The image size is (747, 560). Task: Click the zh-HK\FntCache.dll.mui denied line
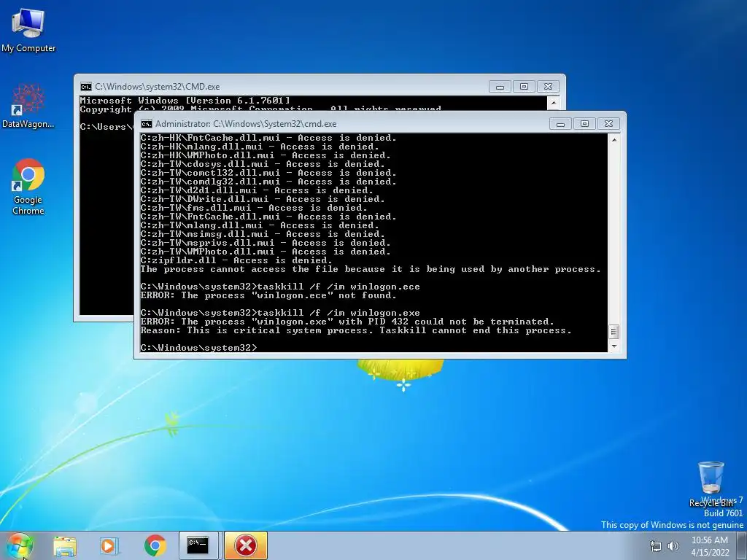click(x=268, y=138)
